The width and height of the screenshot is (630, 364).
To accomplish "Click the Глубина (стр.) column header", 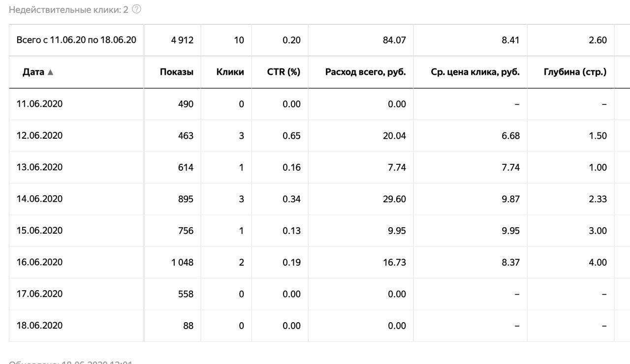I will [x=575, y=72].
